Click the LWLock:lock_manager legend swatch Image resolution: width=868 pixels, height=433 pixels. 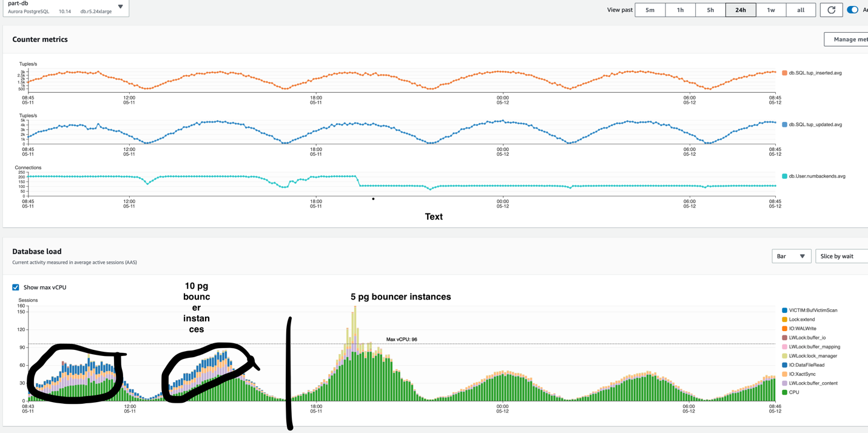784,356
